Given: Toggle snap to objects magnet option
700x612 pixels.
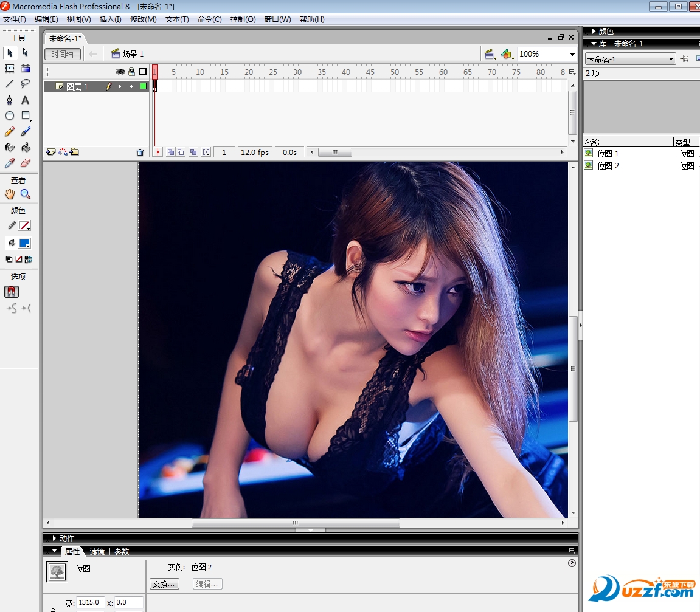Looking at the screenshot, I should [12, 292].
